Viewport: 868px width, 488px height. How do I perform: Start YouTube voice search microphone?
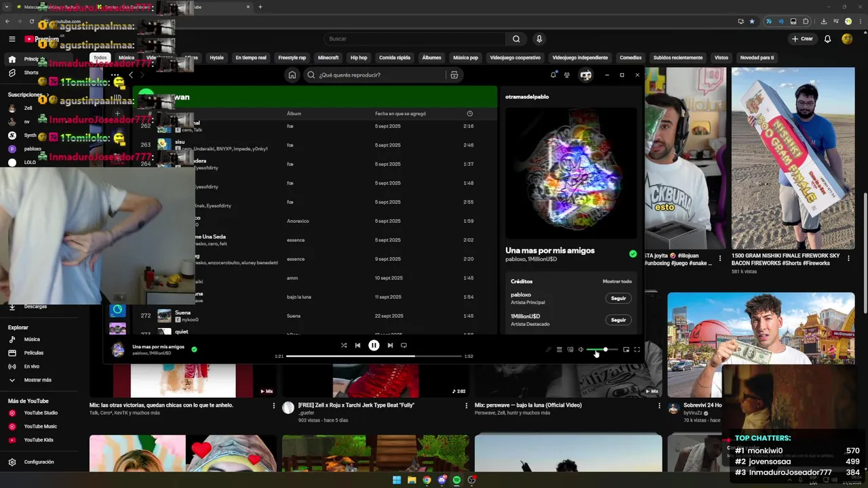click(x=539, y=39)
